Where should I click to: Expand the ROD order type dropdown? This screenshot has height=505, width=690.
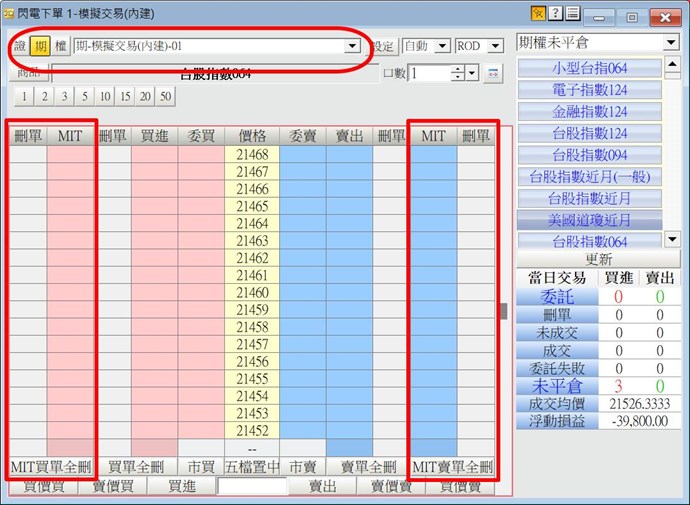494,47
